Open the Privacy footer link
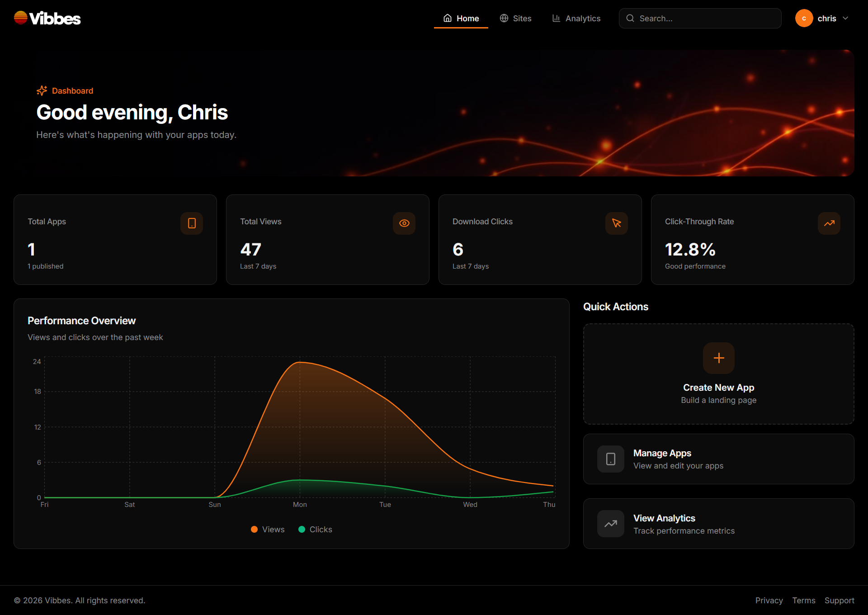 coord(769,601)
